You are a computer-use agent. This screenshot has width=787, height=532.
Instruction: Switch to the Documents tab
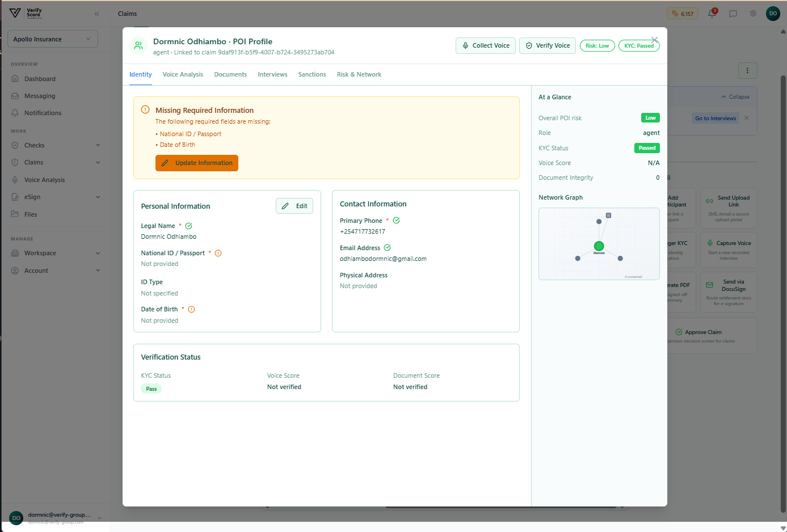pyautogui.click(x=230, y=74)
